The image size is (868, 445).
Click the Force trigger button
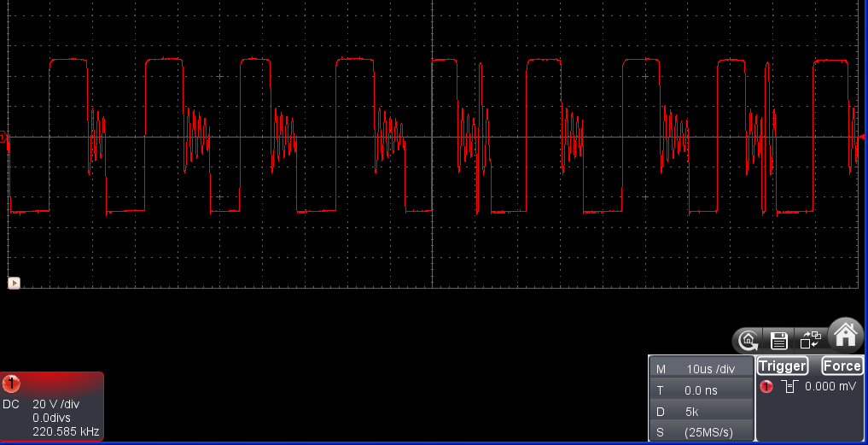[842, 366]
